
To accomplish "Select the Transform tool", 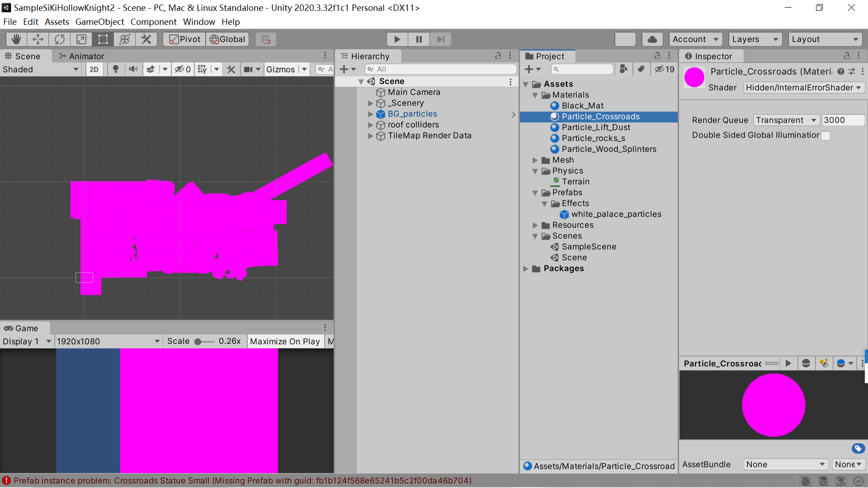I will (125, 39).
